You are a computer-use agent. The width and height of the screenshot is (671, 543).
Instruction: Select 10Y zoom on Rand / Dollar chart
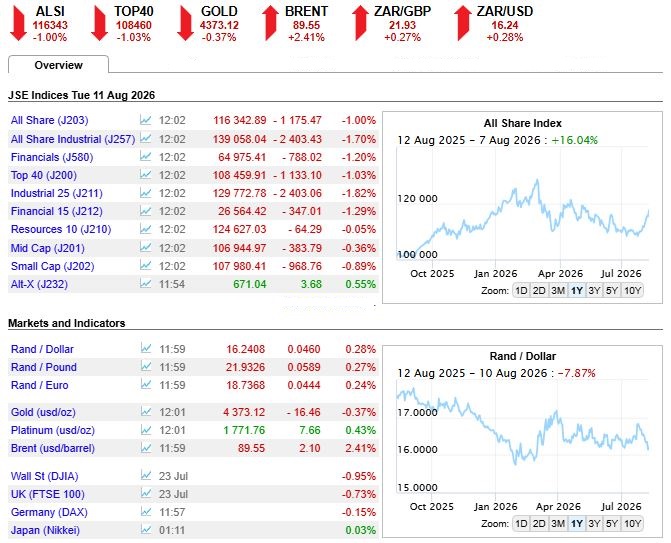coord(632,523)
